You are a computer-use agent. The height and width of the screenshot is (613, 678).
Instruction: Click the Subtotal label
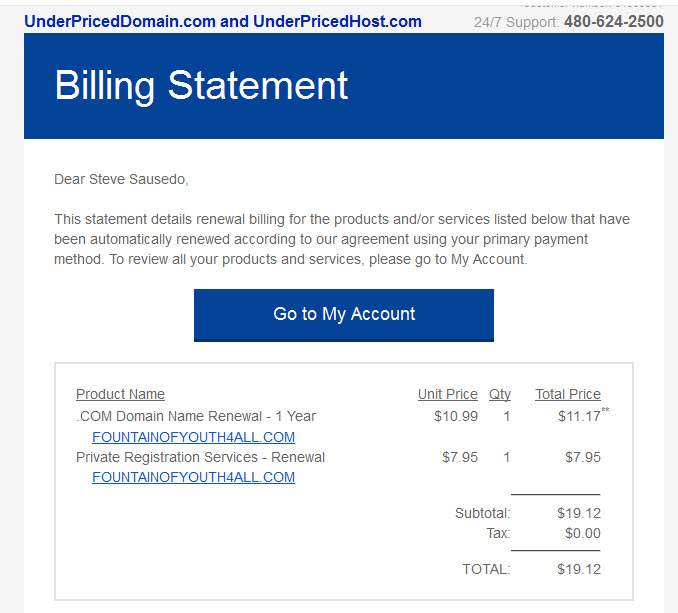[483, 513]
